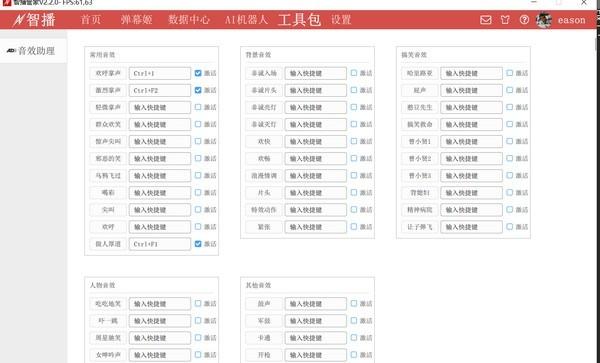Click the eason user avatar
This screenshot has width=600, height=363.
544,20
